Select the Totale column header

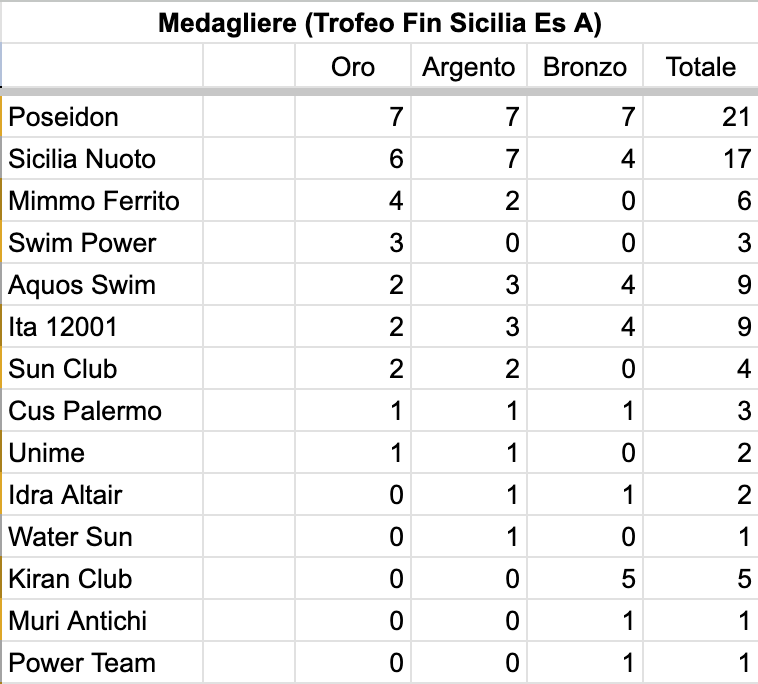tap(700, 66)
